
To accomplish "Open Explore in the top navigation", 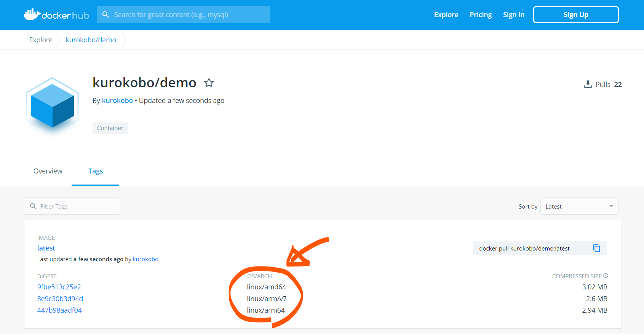I will coord(446,15).
